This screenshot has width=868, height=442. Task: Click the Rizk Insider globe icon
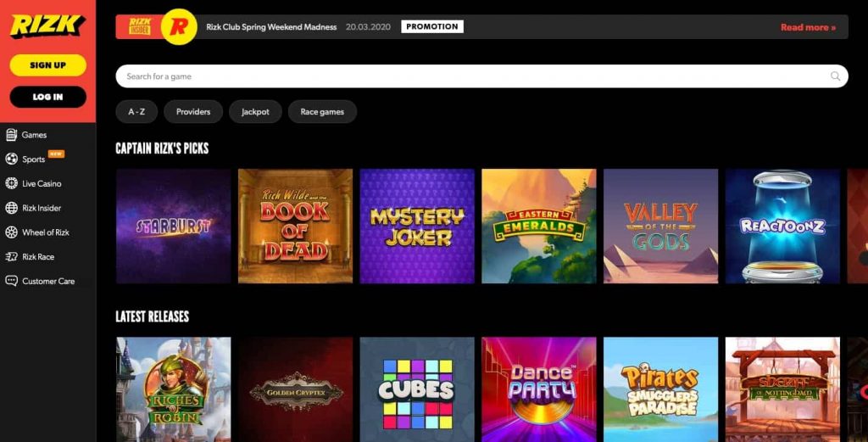11,208
